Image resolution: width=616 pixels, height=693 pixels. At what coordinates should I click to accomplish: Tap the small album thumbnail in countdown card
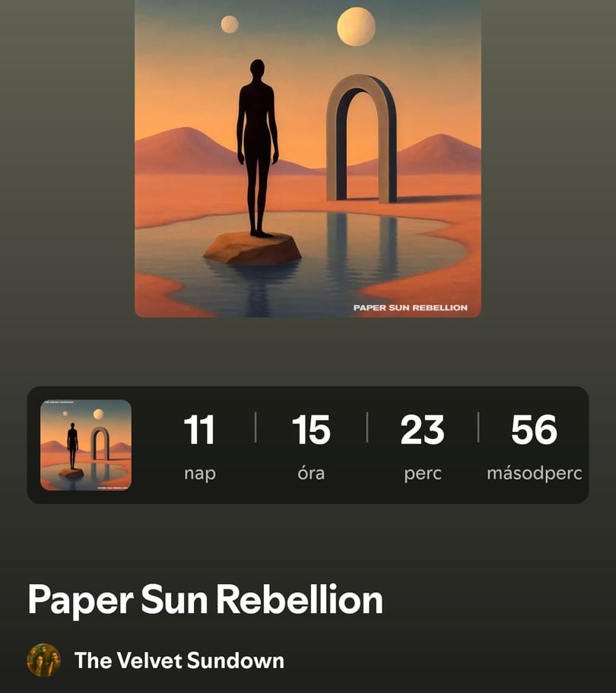pos(86,445)
